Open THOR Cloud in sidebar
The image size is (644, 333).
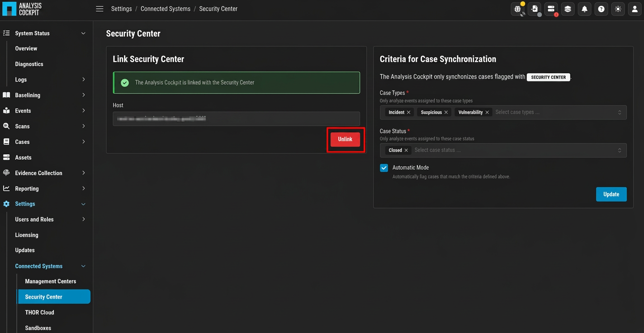(x=39, y=312)
